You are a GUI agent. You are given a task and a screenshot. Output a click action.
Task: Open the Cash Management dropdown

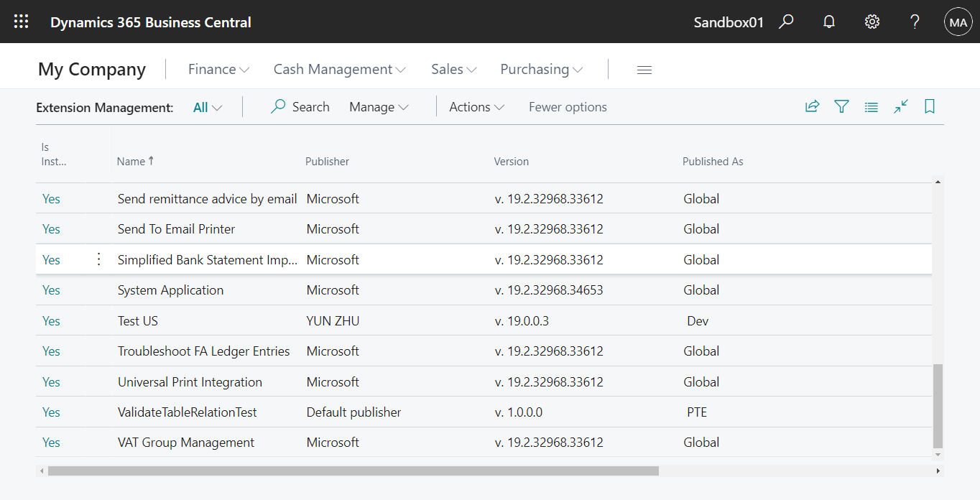pos(339,69)
